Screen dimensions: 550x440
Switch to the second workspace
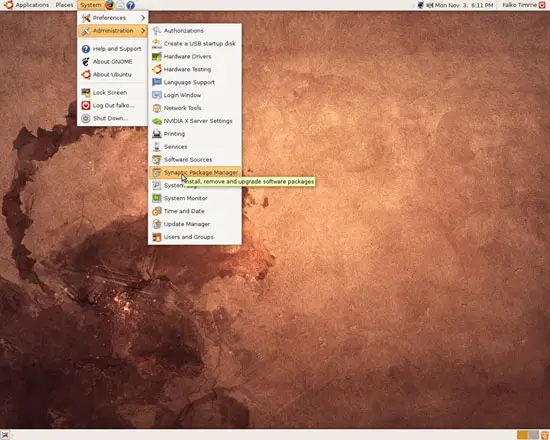coord(534,435)
